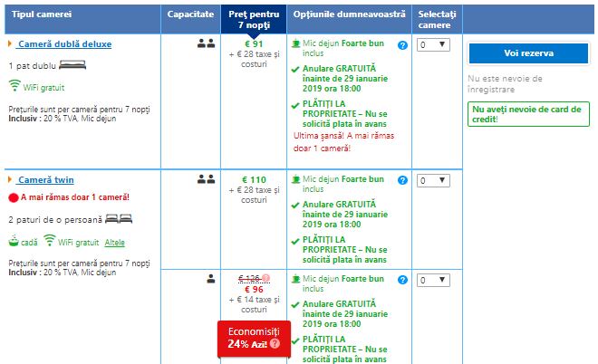
Task: Click help icon beside deluxe room breakfast
Action: tap(402, 43)
